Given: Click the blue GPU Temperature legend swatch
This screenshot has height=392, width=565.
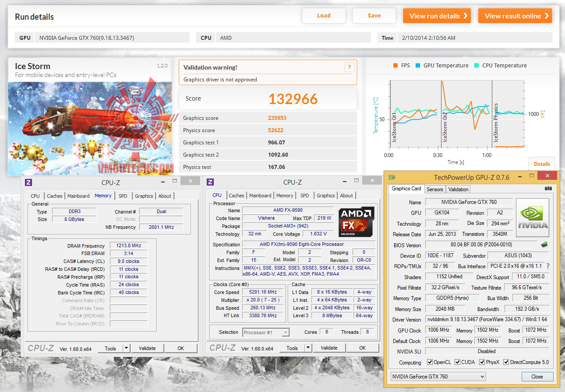Looking at the screenshot, I should [x=418, y=66].
